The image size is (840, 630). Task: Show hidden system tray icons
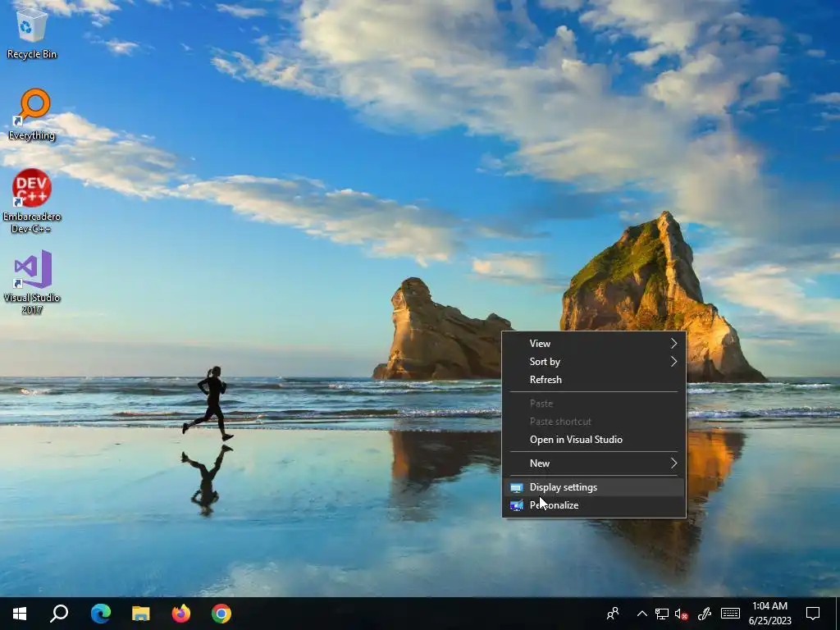pyautogui.click(x=641, y=614)
